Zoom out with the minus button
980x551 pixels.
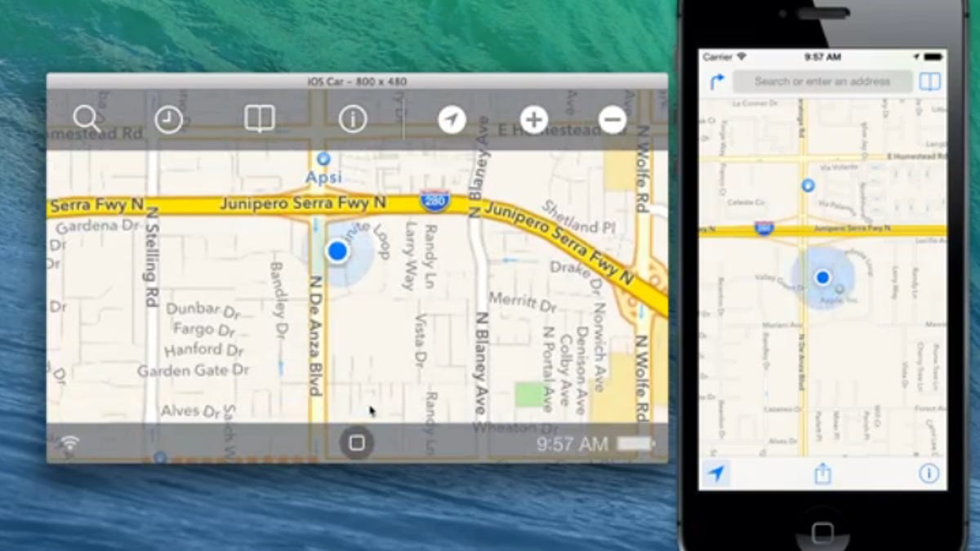click(612, 119)
